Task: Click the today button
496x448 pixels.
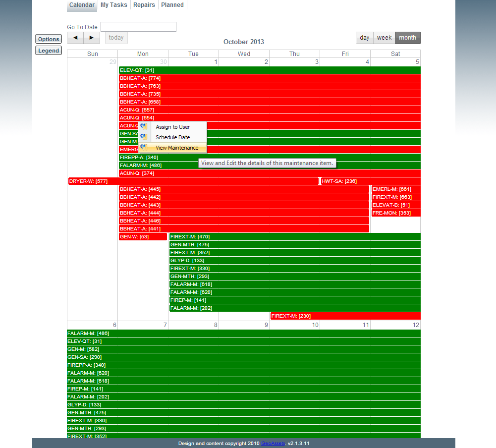Action: coord(116,38)
